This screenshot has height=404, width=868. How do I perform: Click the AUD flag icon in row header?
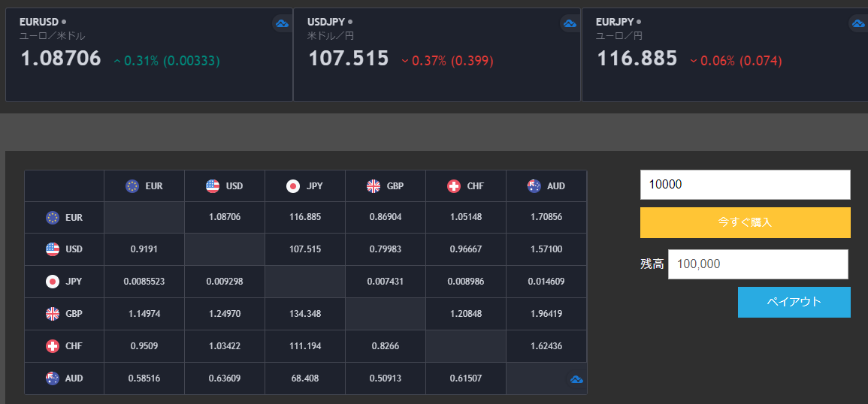53,378
